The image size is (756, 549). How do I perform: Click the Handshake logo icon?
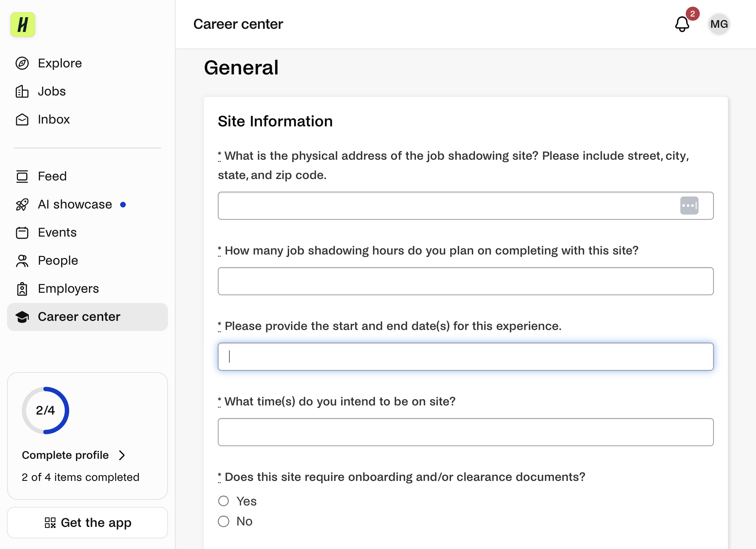click(x=23, y=25)
